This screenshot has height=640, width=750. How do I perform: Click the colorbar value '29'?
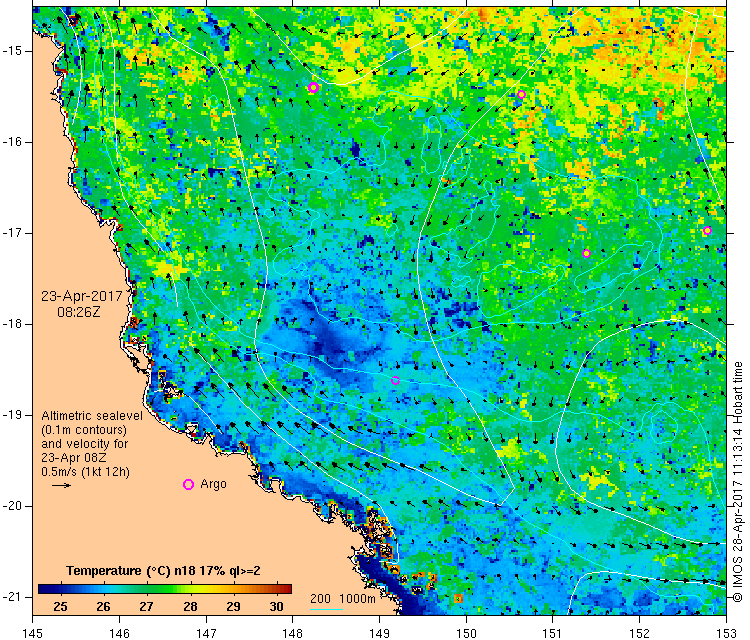233,607
